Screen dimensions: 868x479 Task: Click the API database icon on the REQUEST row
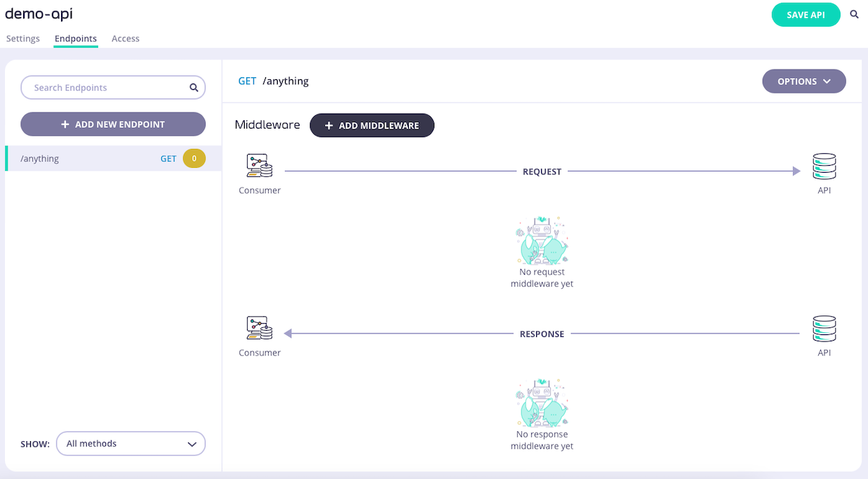tap(824, 166)
